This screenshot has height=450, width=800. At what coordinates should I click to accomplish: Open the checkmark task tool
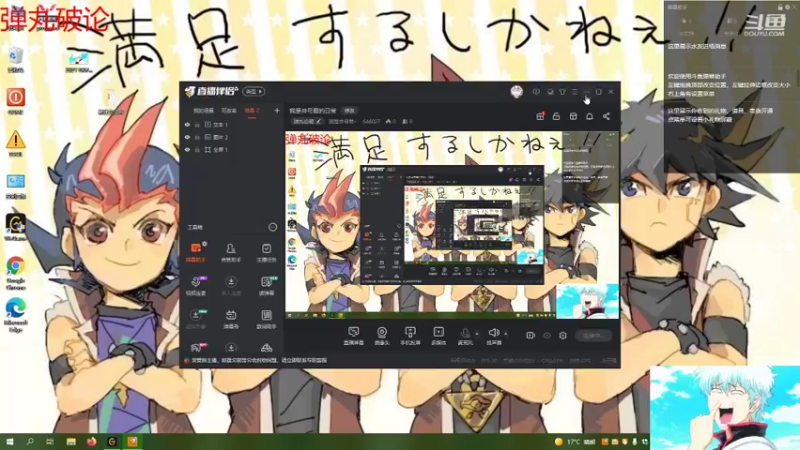266,252
